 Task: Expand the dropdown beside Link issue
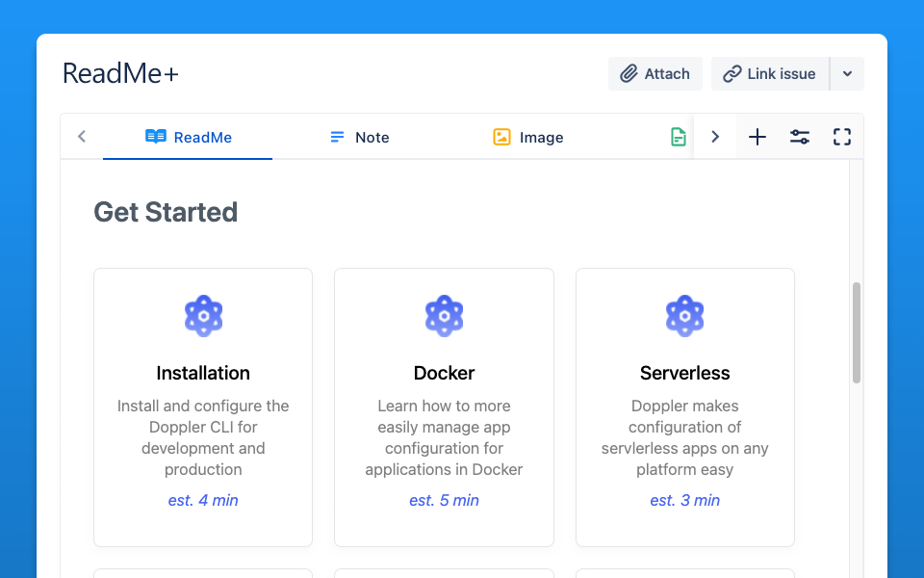[847, 74]
